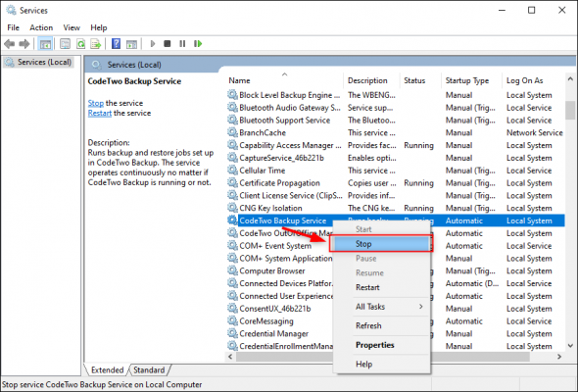Choose Stop in the context menu
The width and height of the screenshot is (578, 392).
point(381,244)
